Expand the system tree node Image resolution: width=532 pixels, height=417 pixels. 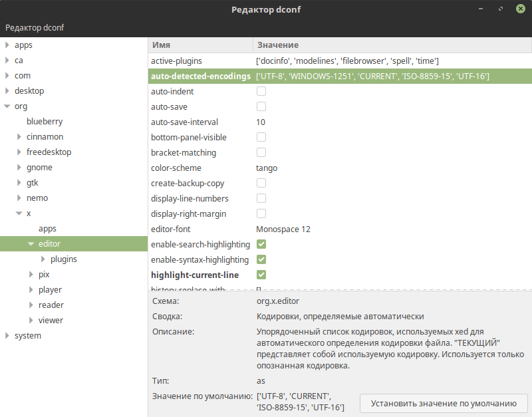click(x=7, y=336)
